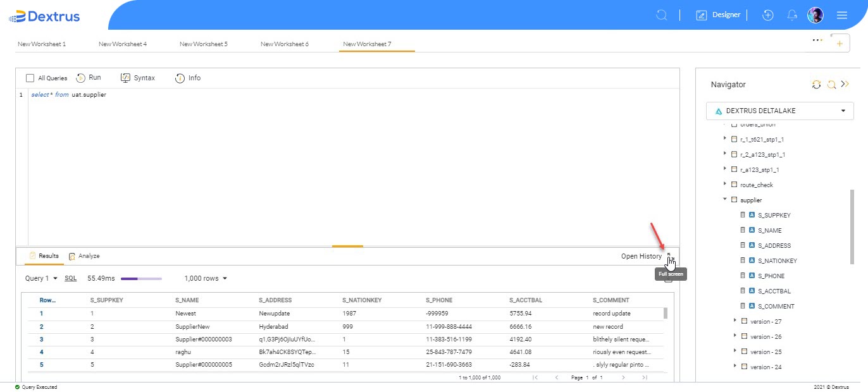
Task: Click the Navigator tree scrollbar
Action: click(852, 226)
